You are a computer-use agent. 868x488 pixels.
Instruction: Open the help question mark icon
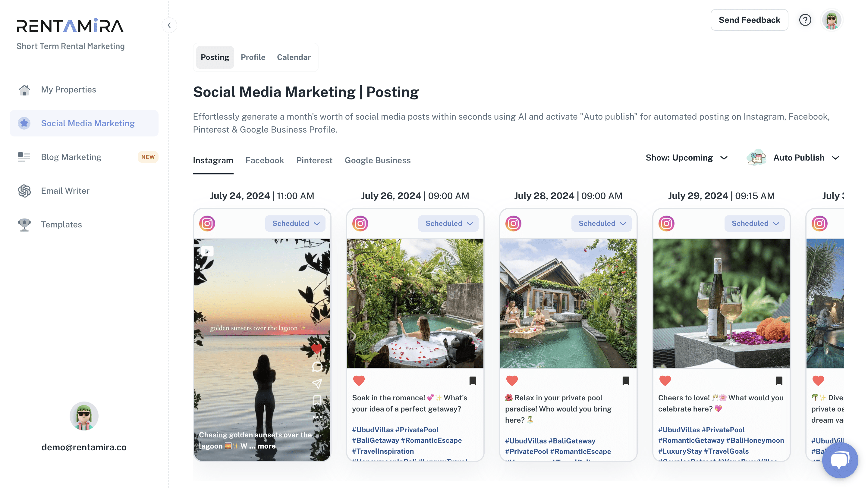tap(805, 20)
